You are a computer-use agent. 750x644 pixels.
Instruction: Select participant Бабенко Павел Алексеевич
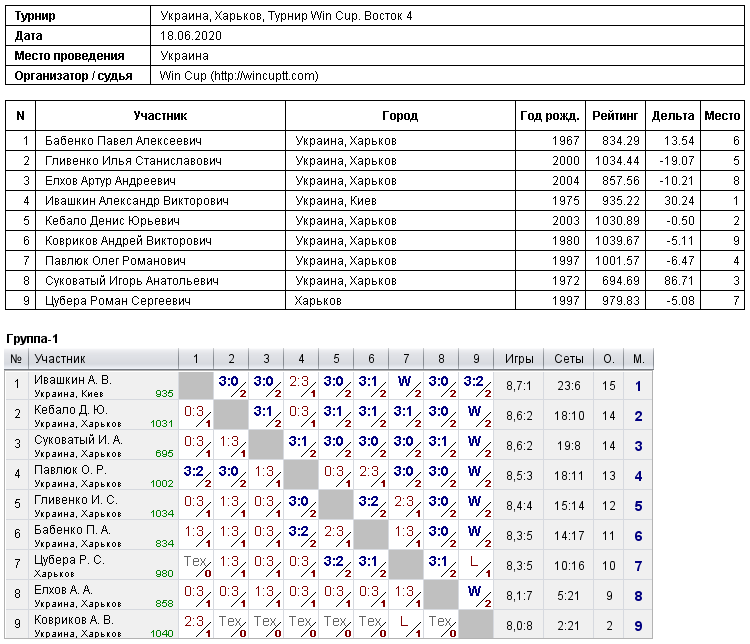pyautogui.click(x=123, y=141)
